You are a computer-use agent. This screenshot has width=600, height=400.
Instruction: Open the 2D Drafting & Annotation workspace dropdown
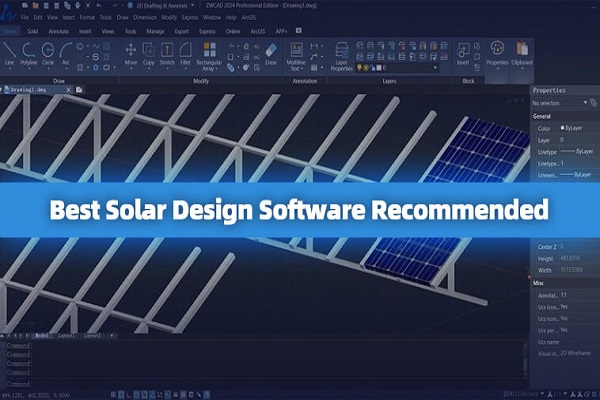[x=192, y=5]
